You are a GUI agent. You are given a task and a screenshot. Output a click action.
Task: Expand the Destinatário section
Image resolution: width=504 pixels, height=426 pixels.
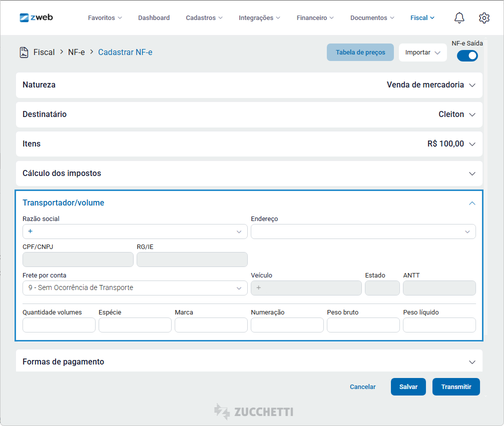471,114
